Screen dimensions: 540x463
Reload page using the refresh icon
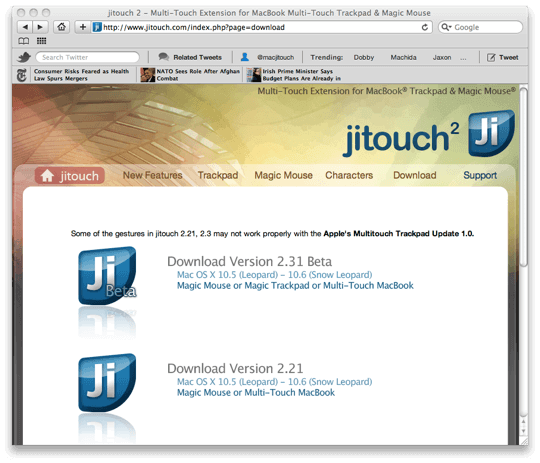(425, 27)
